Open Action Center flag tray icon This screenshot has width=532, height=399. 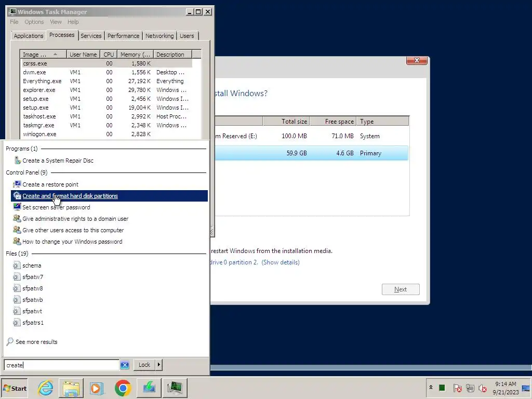tap(457, 388)
